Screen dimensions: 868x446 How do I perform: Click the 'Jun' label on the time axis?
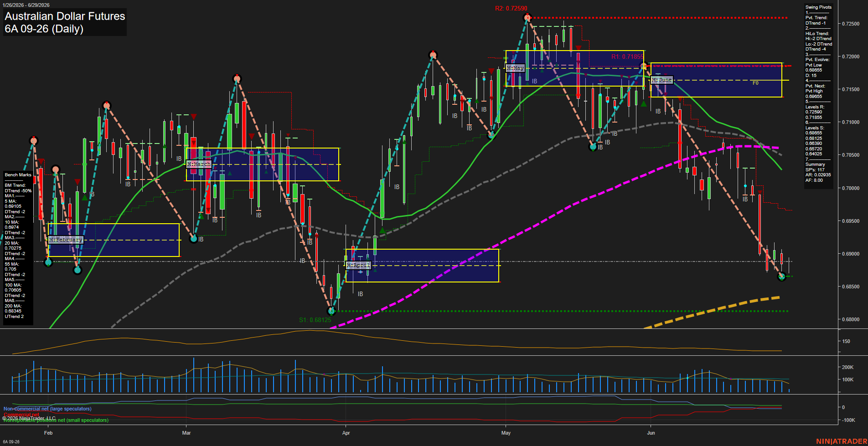(x=651, y=433)
